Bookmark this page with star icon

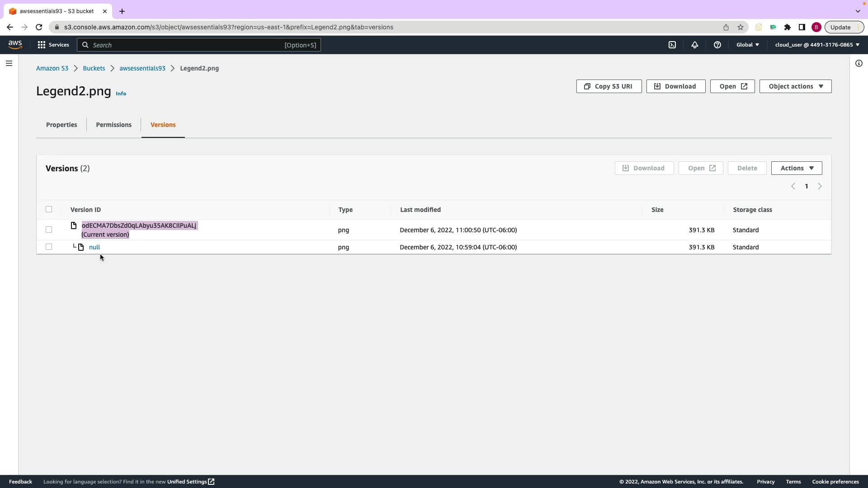[x=741, y=27]
